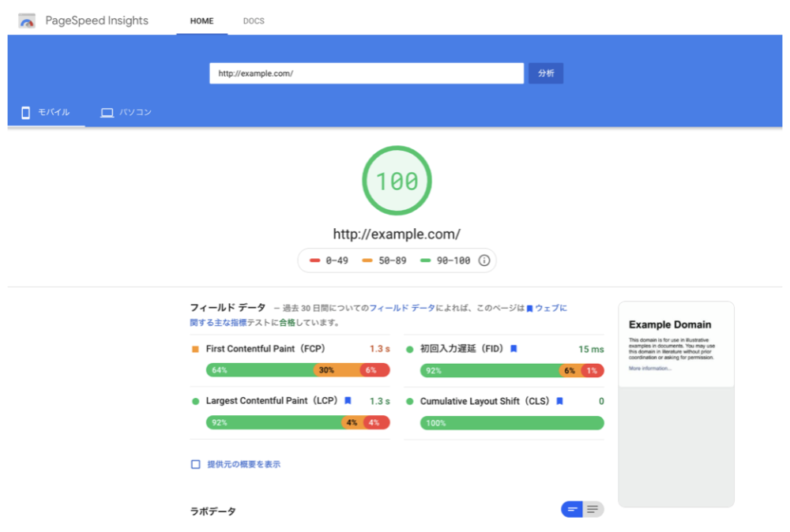Image resolution: width=790 pixels, height=532 pixels.
Task: Click the info icon beside score legend
Action: (483, 260)
